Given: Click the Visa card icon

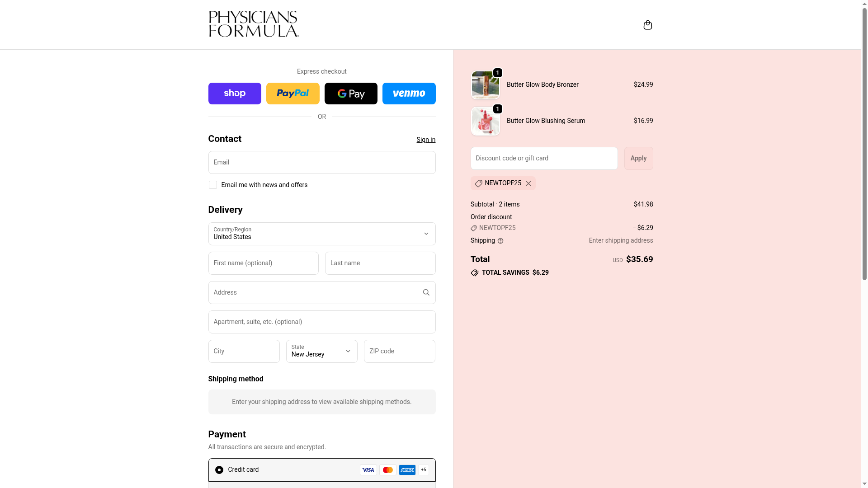Looking at the screenshot, I should [368, 470].
